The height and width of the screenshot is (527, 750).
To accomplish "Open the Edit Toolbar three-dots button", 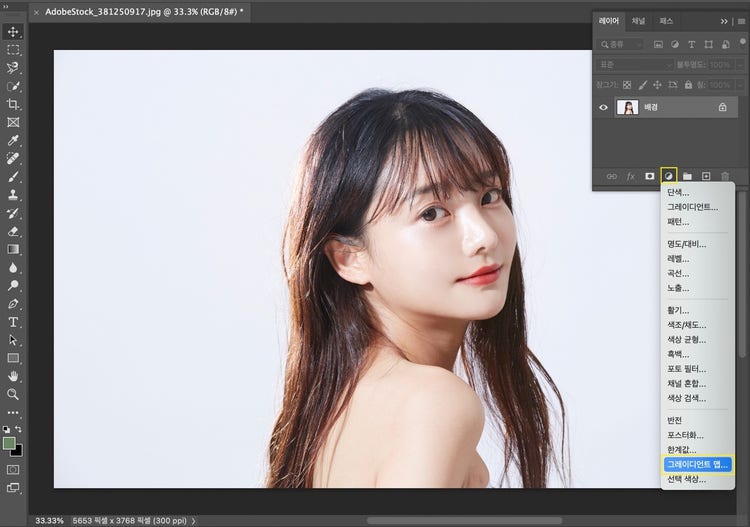I will point(13,412).
